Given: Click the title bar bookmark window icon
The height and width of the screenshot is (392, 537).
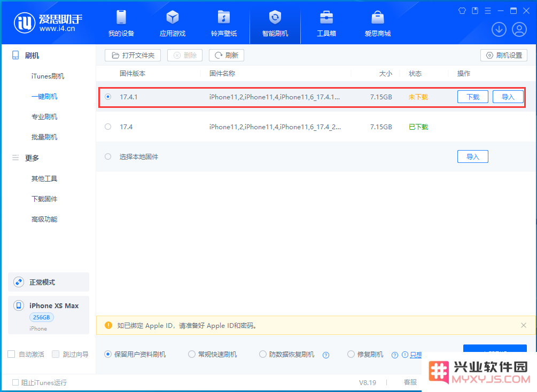Looking at the screenshot, I should point(475,11).
